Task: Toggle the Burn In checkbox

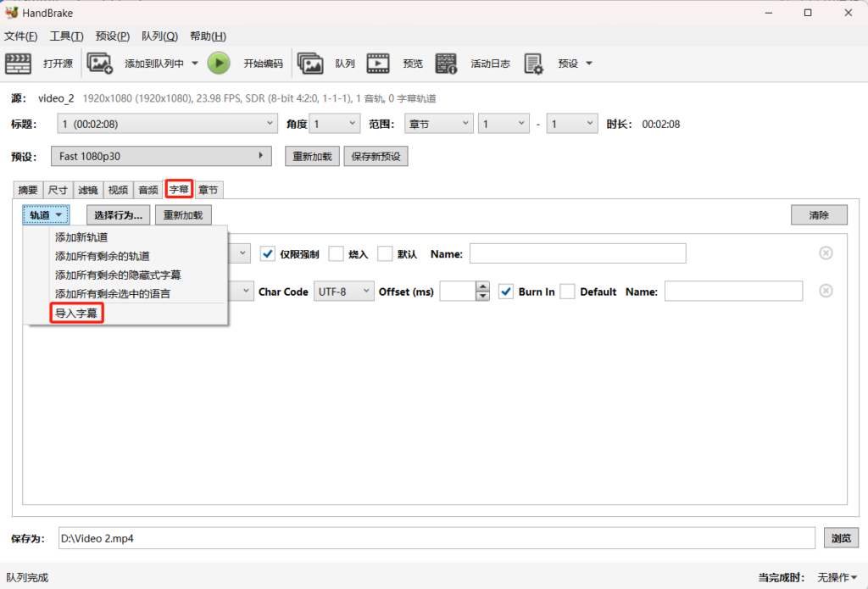Action: (x=506, y=292)
